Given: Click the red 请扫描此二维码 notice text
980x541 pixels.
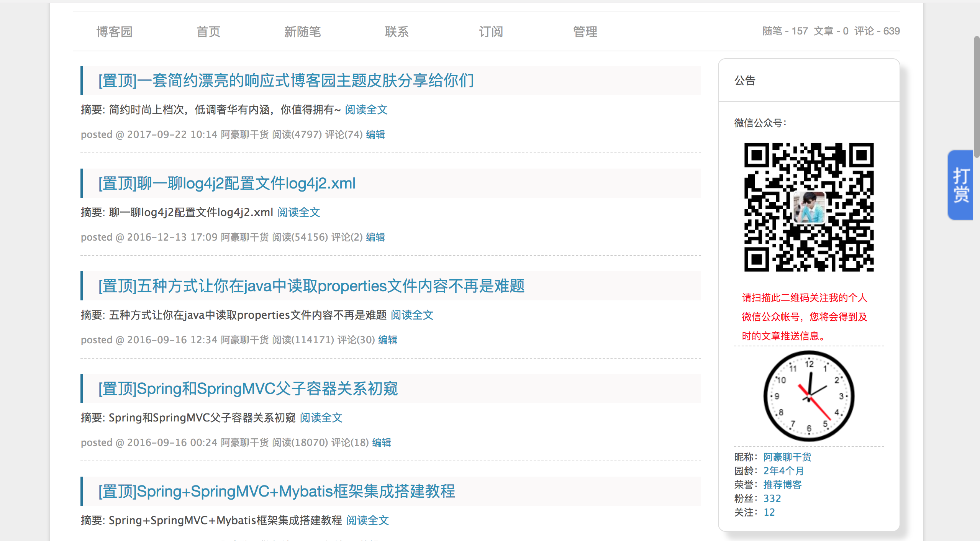Looking at the screenshot, I should coord(805,317).
